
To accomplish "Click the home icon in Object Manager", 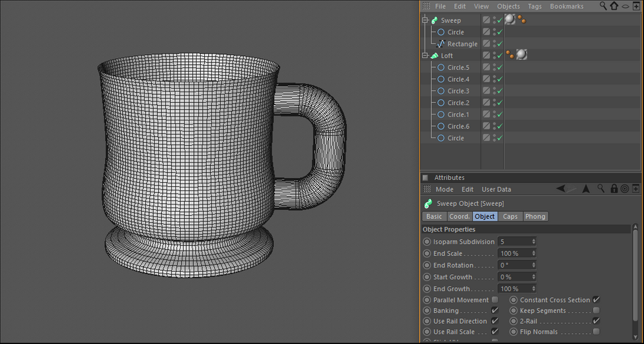I will pos(614,6).
